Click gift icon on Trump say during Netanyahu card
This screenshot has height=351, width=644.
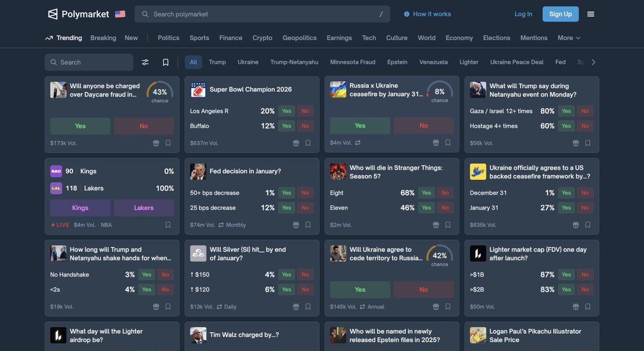(576, 143)
